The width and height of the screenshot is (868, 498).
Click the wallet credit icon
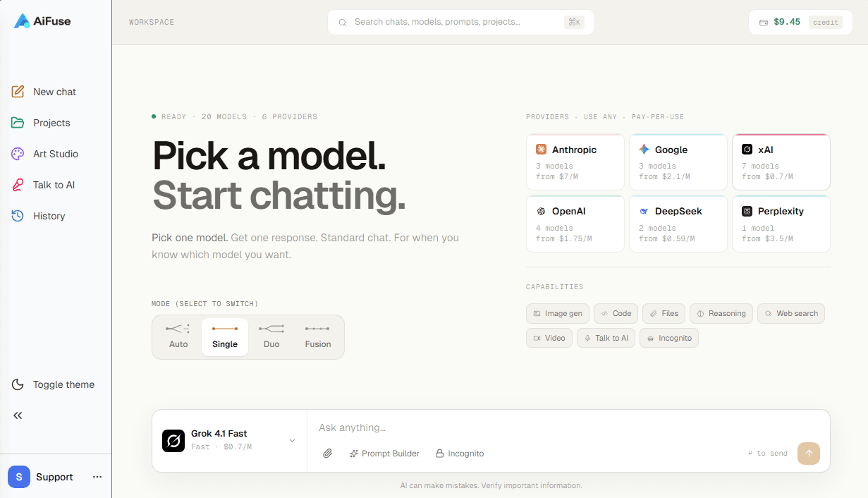click(x=764, y=23)
